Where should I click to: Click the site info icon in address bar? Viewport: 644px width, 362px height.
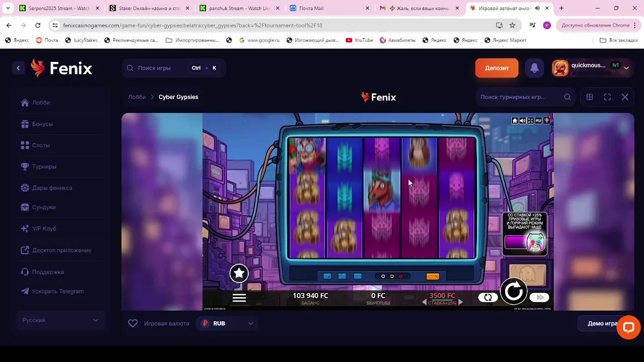pos(55,25)
